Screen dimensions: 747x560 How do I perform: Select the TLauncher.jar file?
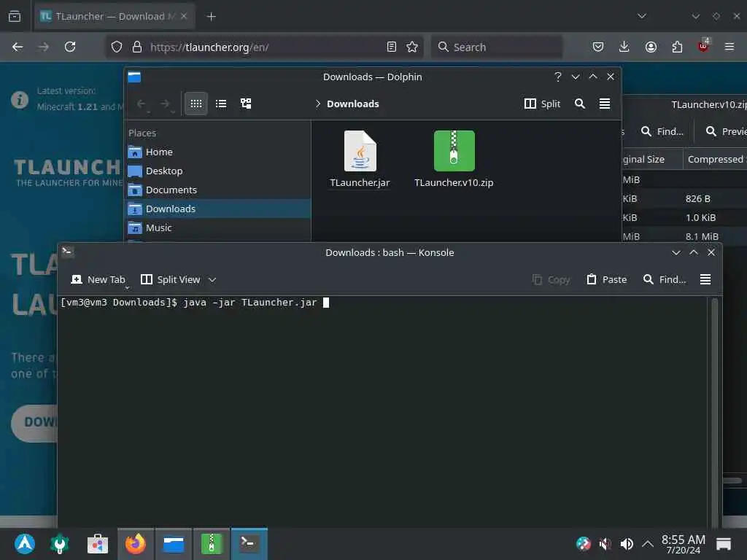(360, 160)
